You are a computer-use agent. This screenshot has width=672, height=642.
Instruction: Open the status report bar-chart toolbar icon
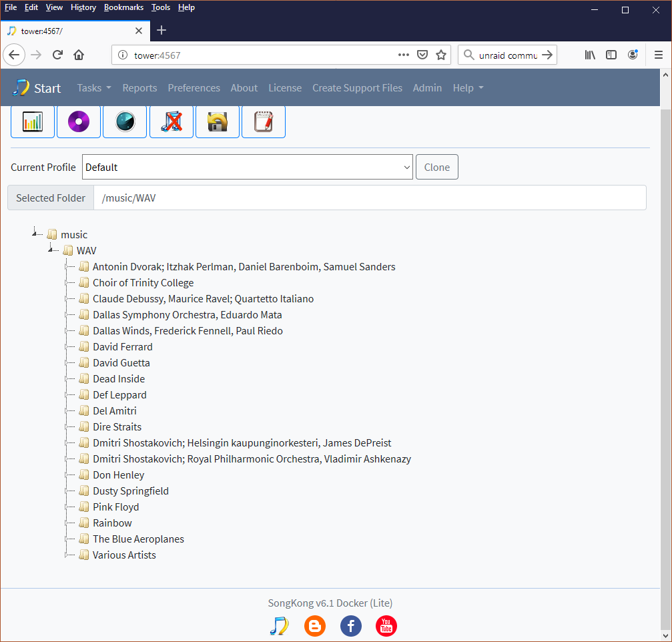point(33,121)
